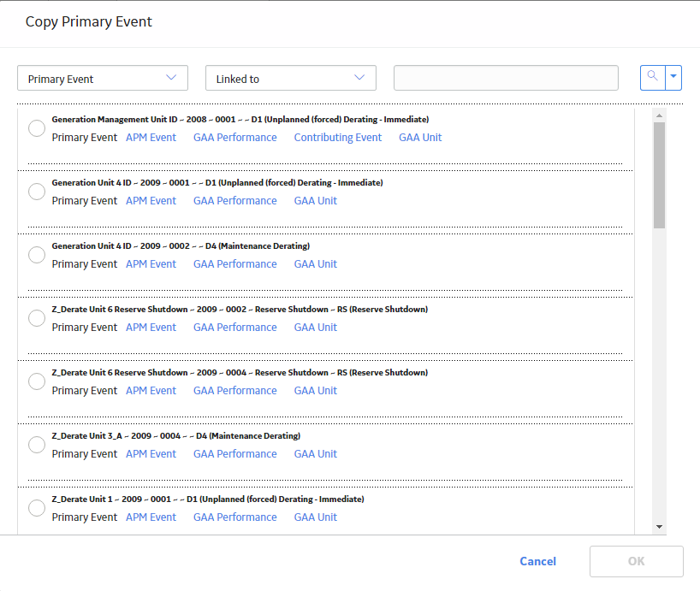Select Generation Unit 4 ID 2009-0001 radio button
This screenshot has width=700, height=591.
(x=37, y=192)
